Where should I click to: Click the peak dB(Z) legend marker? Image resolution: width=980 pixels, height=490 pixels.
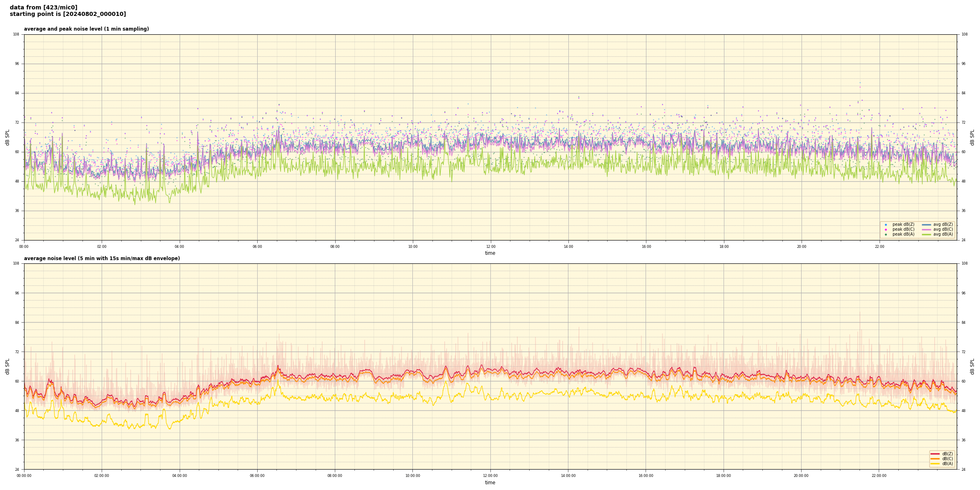point(886,225)
